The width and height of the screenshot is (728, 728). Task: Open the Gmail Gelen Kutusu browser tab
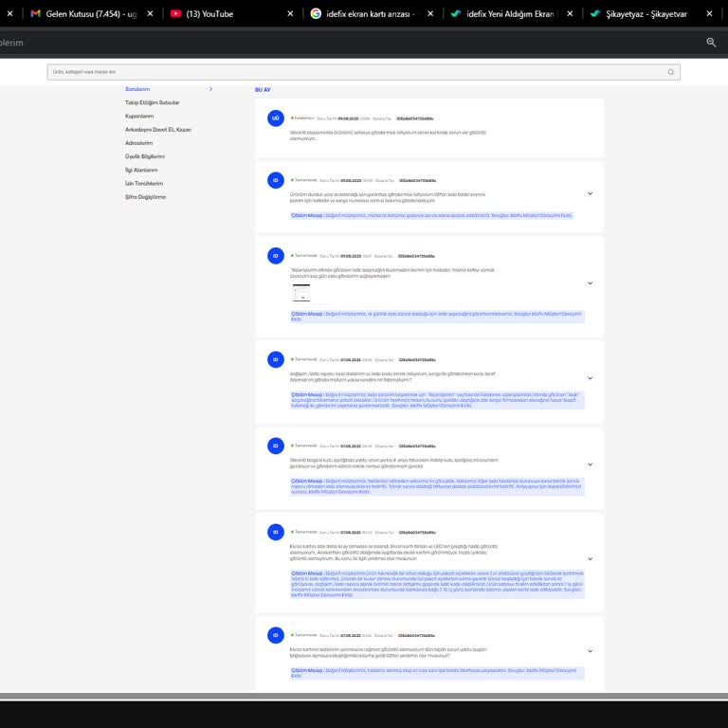pos(84,13)
